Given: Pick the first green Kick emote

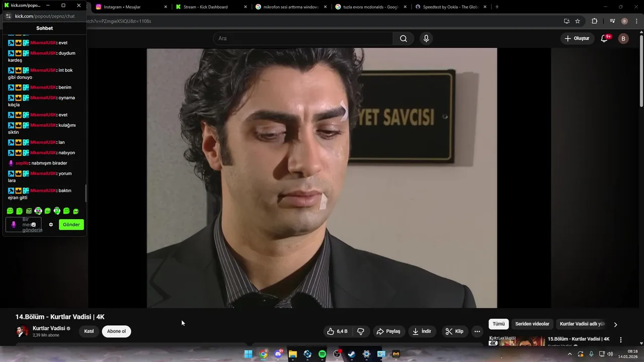Looking at the screenshot, I should (10, 211).
